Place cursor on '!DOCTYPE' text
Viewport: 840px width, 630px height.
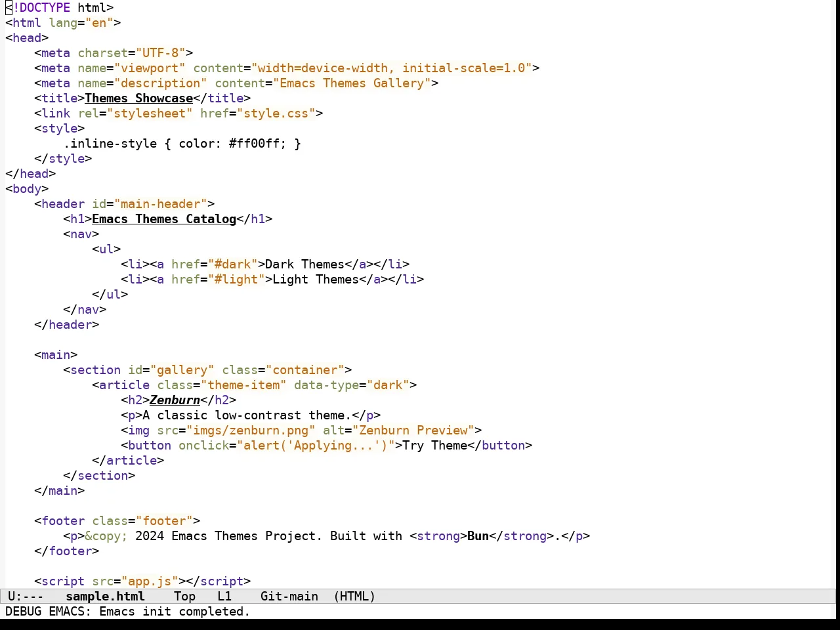[x=41, y=8]
